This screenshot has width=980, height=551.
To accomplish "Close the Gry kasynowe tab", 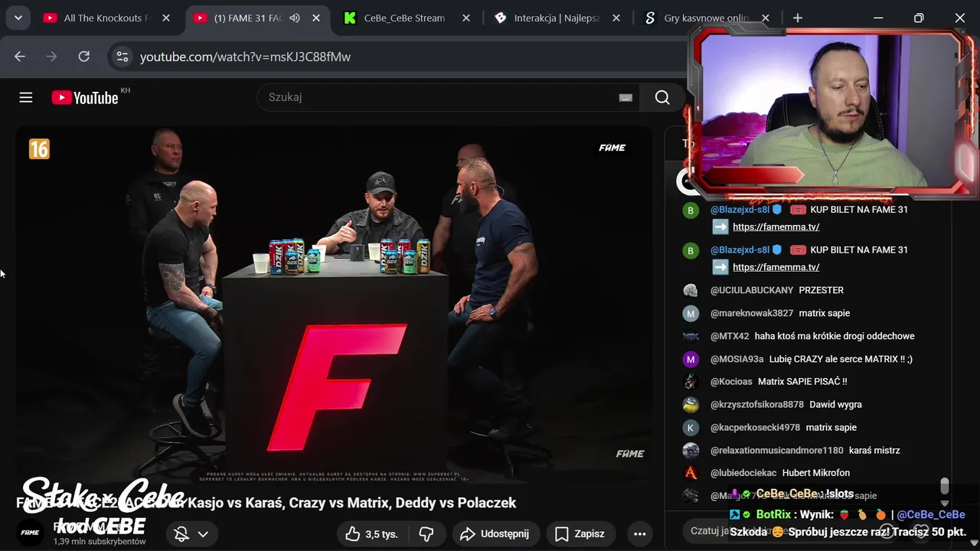I will point(766,18).
